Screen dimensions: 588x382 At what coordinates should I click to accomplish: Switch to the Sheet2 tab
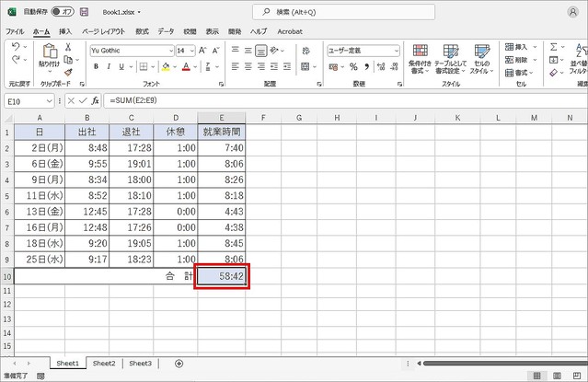pos(104,364)
